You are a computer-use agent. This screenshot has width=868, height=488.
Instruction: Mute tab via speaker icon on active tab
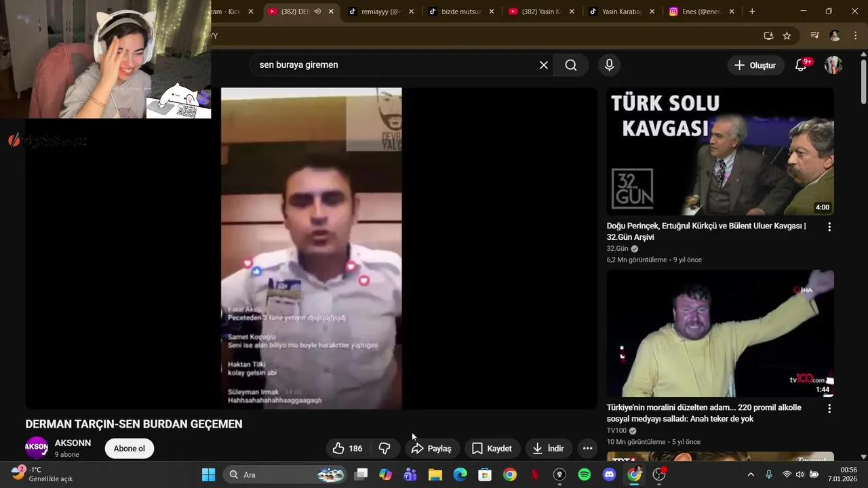(x=317, y=12)
